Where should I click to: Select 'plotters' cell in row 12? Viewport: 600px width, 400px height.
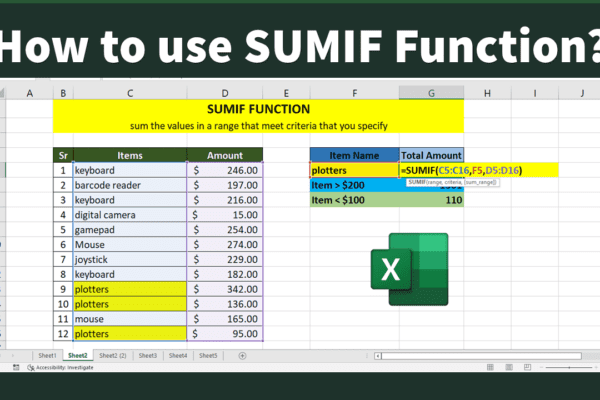click(130, 334)
